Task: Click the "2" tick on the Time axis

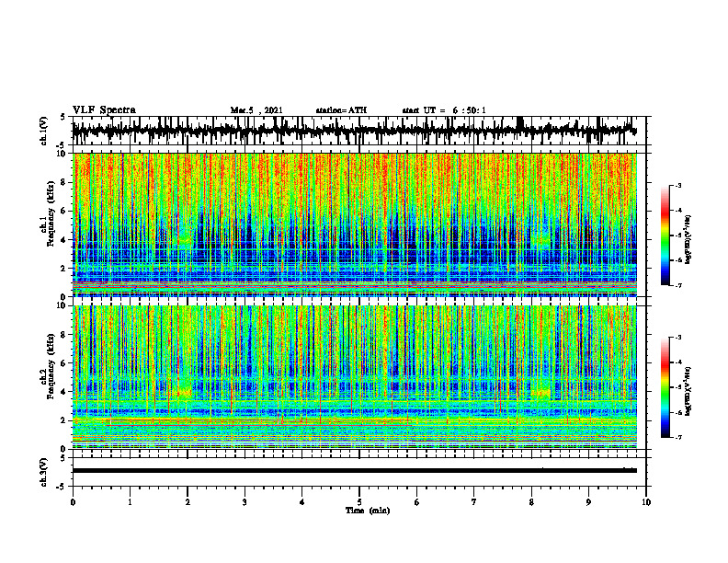Action: coord(188,502)
